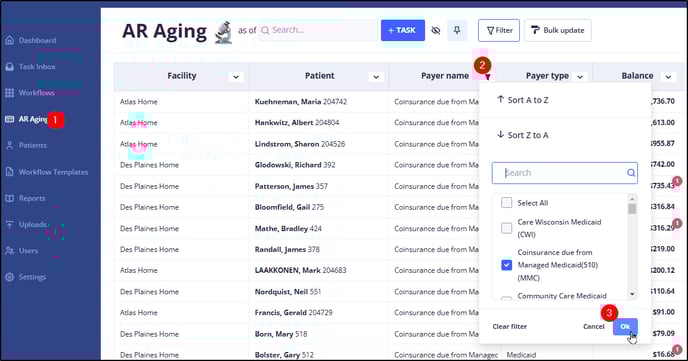Viewport: 688px width, 361px height.
Task: Click patient Kuehneman, Maria 204742
Action: pyautogui.click(x=301, y=102)
